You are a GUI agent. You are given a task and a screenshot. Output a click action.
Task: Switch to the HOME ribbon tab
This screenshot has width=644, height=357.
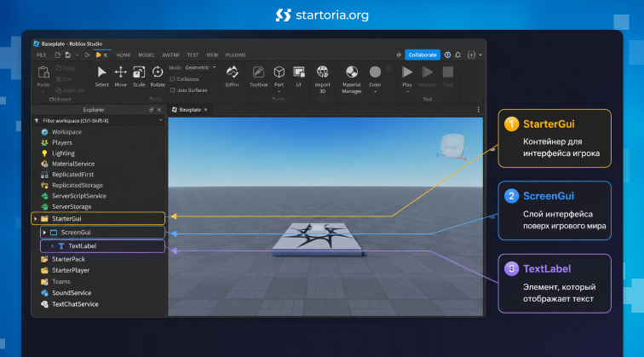pos(124,55)
